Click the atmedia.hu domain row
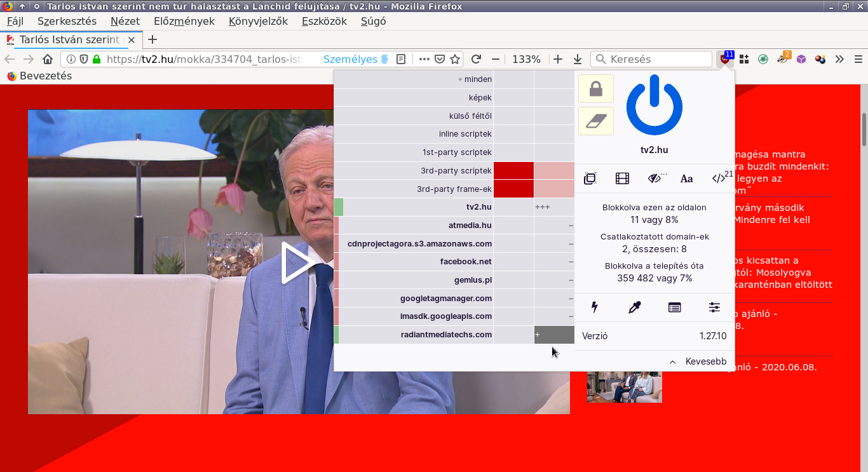868x472 pixels. tap(414, 226)
